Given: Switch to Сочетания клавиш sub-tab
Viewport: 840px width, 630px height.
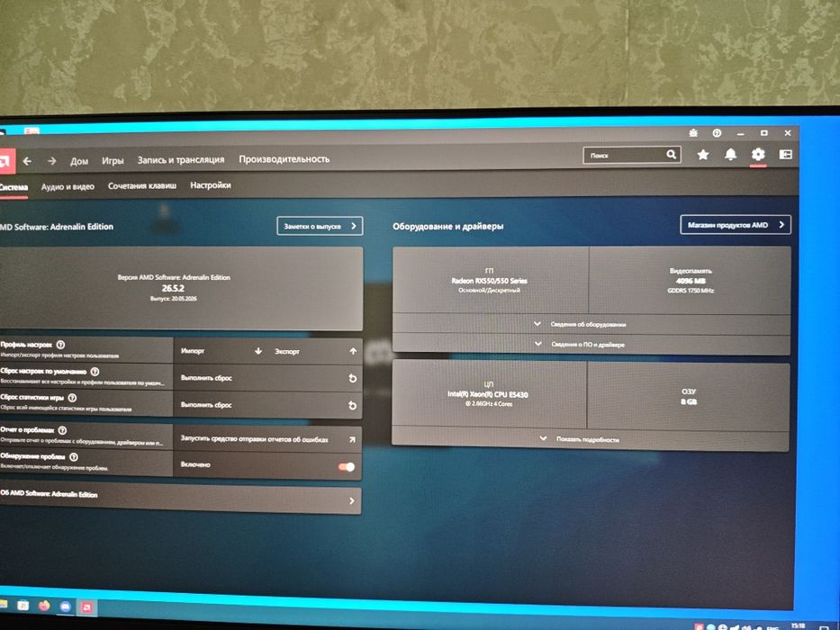Looking at the screenshot, I should point(142,186).
